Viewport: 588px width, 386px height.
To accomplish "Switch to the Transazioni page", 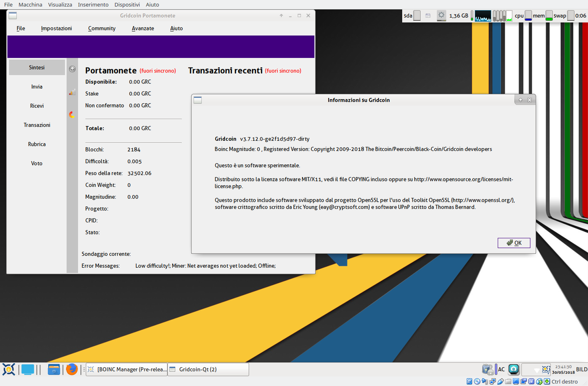I will [37, 125].
